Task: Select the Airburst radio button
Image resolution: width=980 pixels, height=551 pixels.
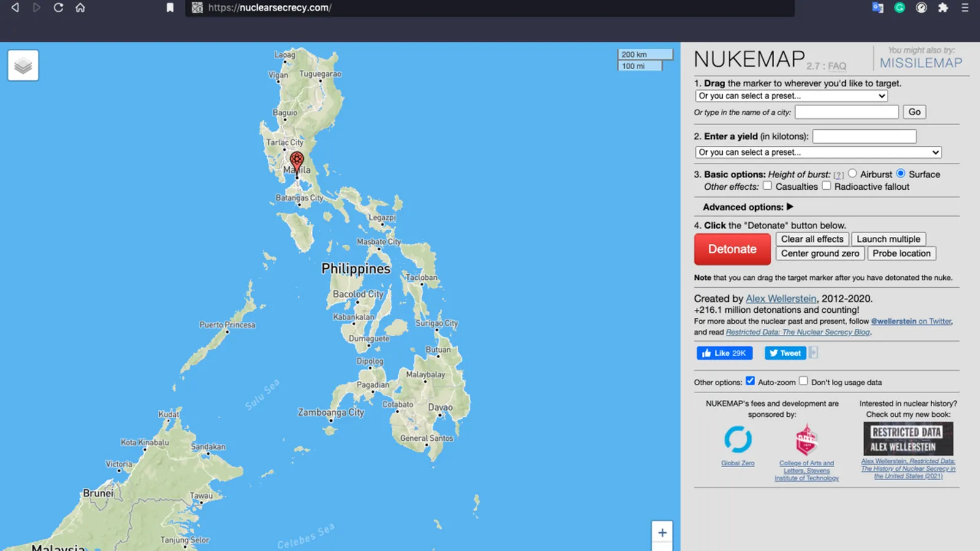Action: pyautogui.click(x=852, y=174)
